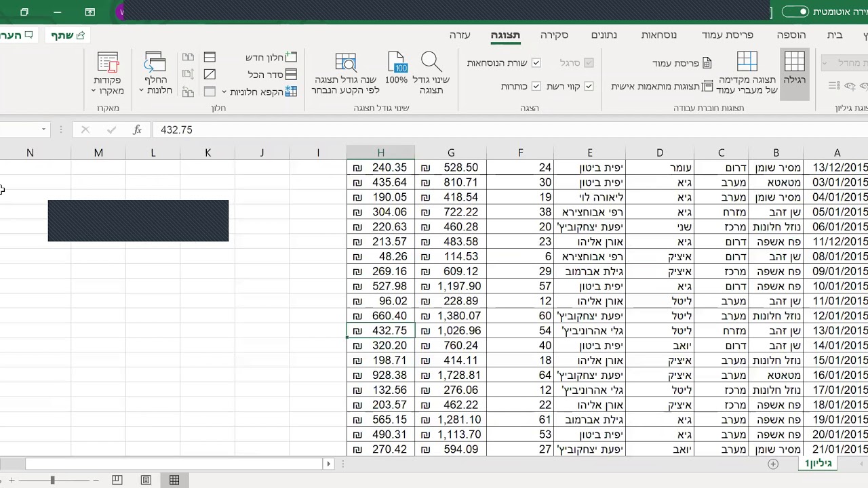Open Page Break Preview (תצוגה מקדימה של מעברי עמוד)

coord(747,72)
